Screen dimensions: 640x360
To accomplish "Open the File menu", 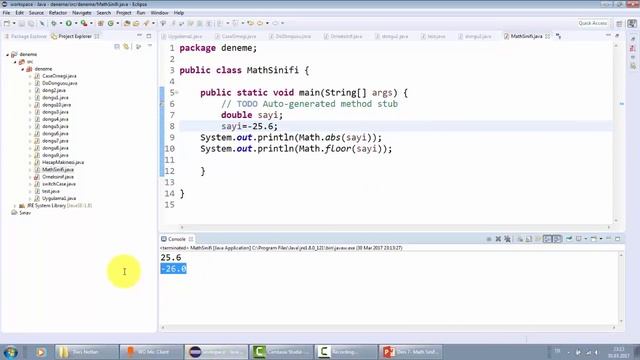I will pos(6,13).
